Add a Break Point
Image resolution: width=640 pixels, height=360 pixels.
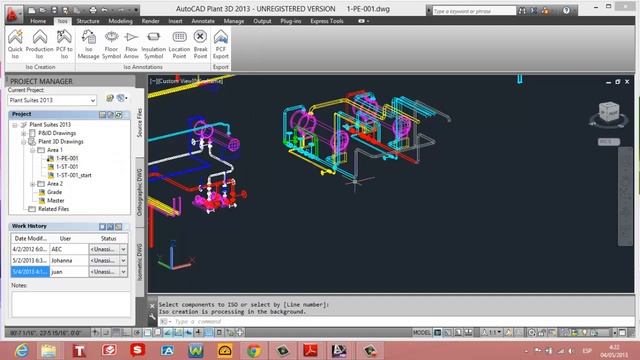pos(200,44)
